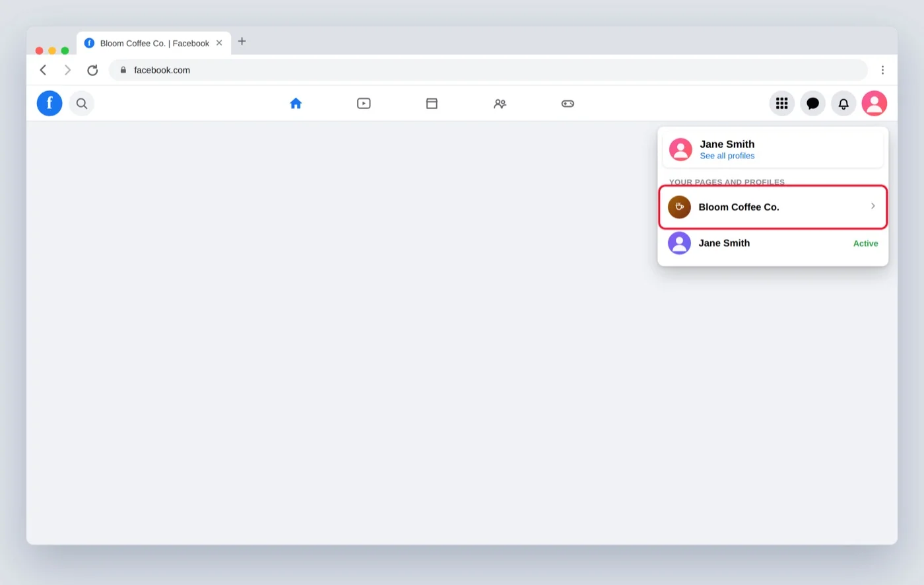Click the See all profiles link
This screenshot has width=924, height=585.
pos(727,156)
